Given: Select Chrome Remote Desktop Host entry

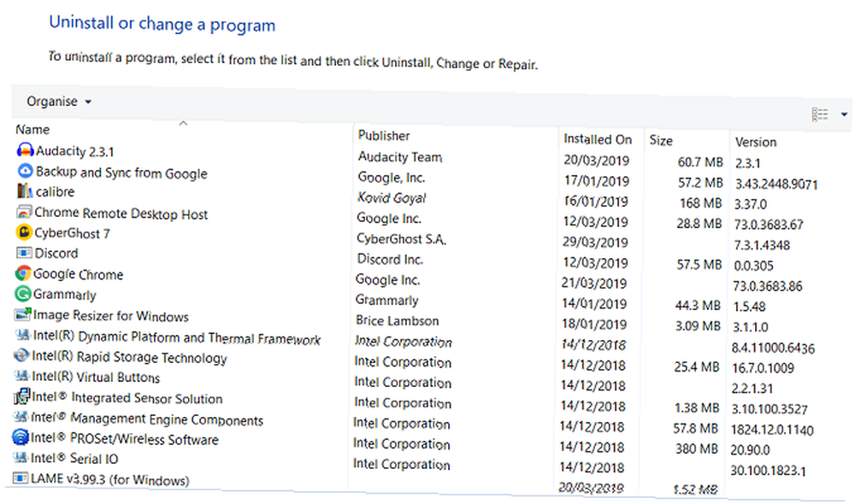Looking at the screenshot, I should [x=121, y=214].
